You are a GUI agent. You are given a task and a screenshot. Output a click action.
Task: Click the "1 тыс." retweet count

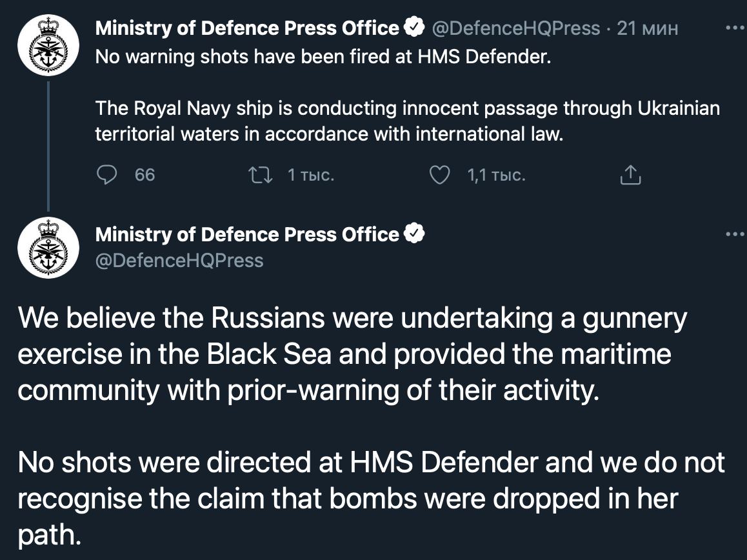click(x=310, y=175)
